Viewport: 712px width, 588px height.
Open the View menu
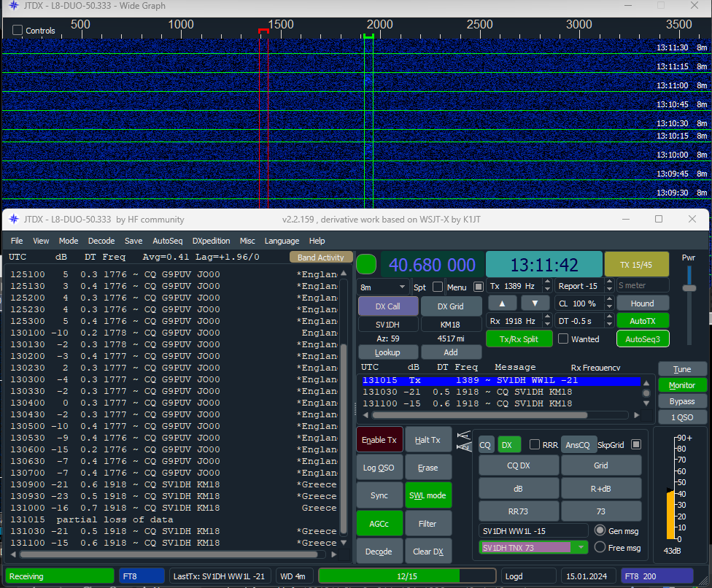point(41,241)
